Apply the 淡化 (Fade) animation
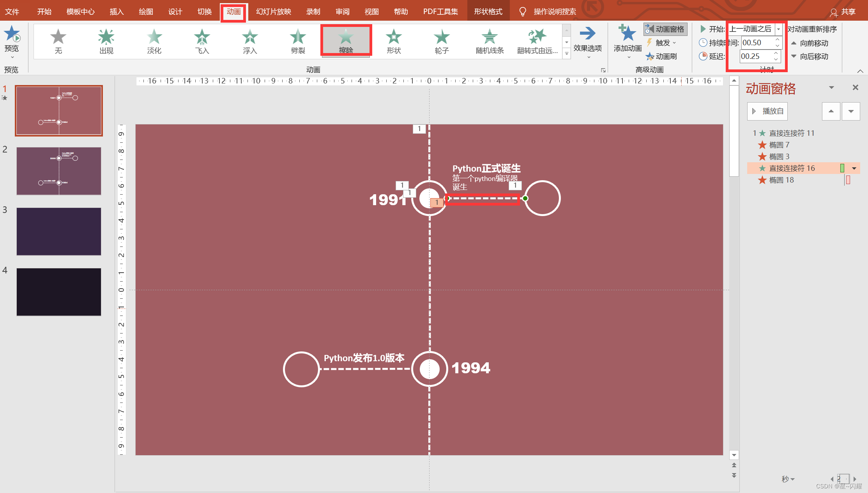This screenshot has width=868, height=493. tap(154, 41)
